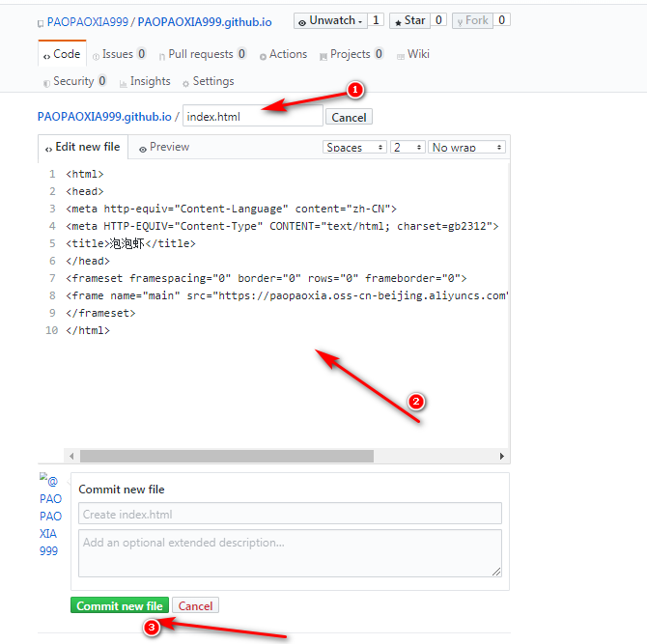The image size is (647, 644).
Task: View the Insights tab
Action: (145, 81)
